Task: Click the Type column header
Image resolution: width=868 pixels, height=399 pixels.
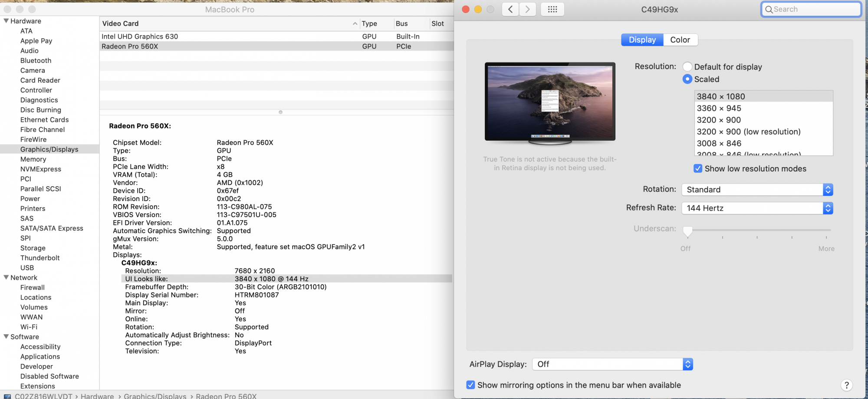Action: click(376, 23)
